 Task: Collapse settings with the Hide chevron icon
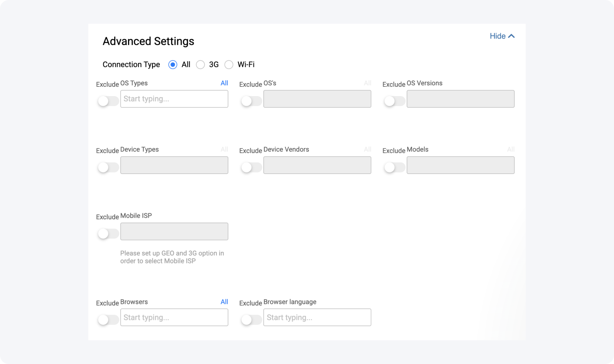(511, 36)
